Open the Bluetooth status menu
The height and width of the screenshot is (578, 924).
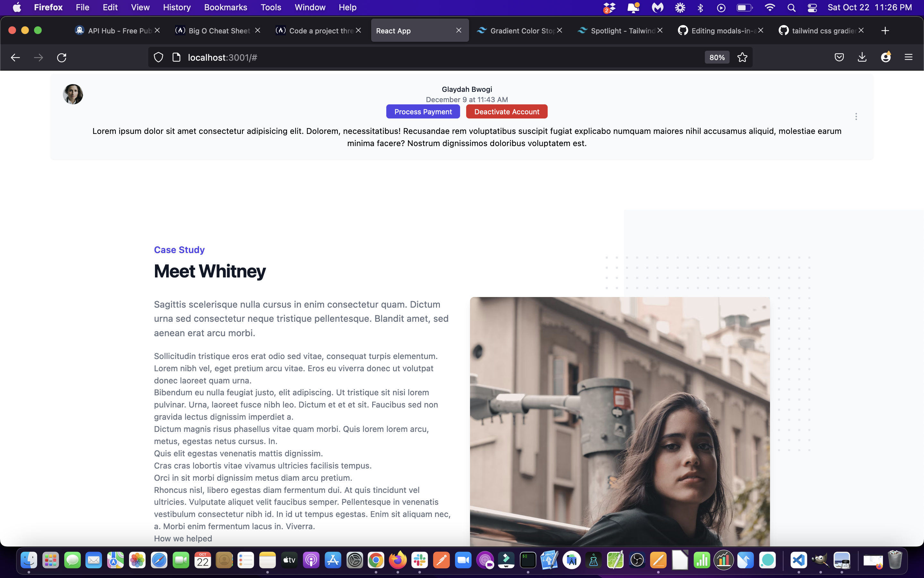[x=700, y=8]
